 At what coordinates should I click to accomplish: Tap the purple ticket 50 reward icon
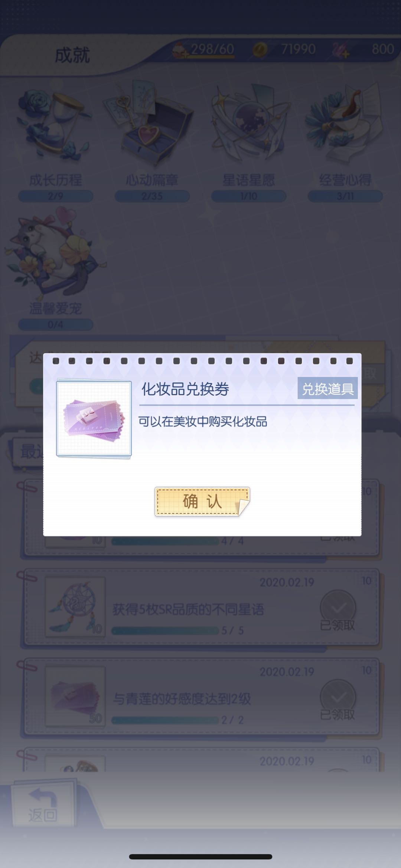coord(75,696)
